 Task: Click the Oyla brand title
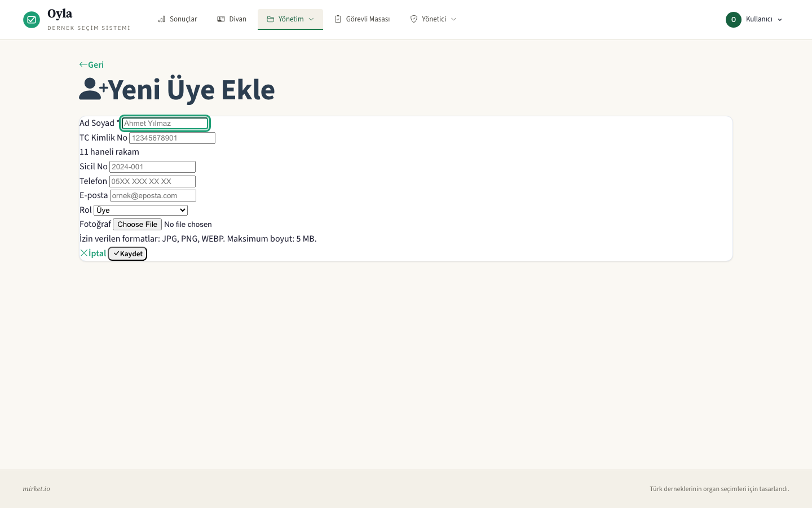(x=60, y=14)
